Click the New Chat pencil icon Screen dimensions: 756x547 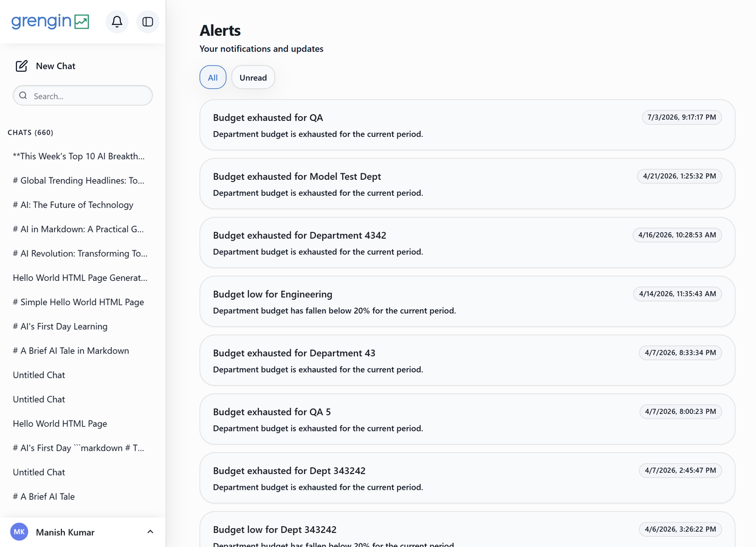click(x=21, y=66)
